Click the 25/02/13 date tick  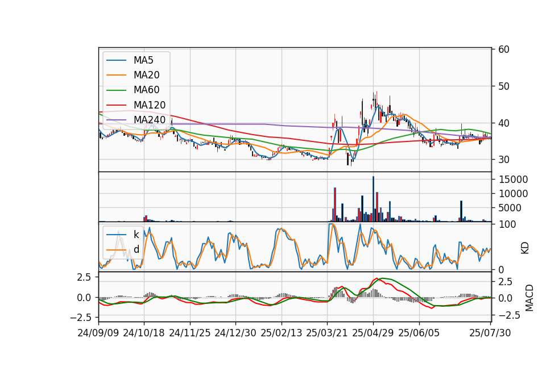[x=282, y=333]
